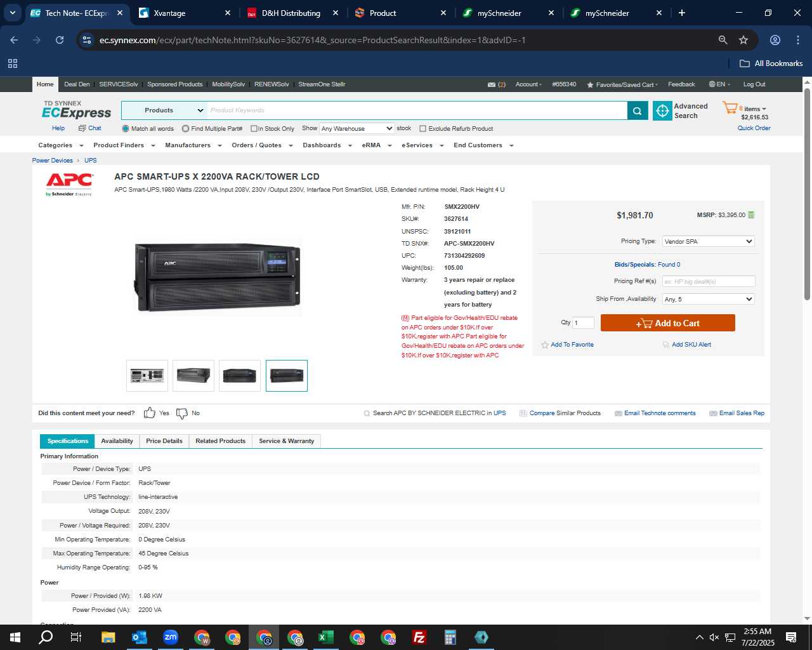Viewport: 812px width, 650px height.
Task: Open SERVICESolv nav item
Action: 119,84
